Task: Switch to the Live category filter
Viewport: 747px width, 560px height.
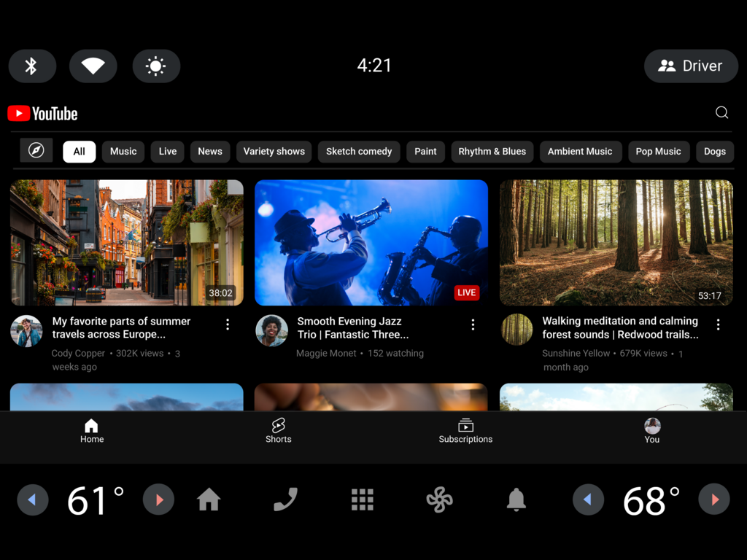Action: [167, 151]
